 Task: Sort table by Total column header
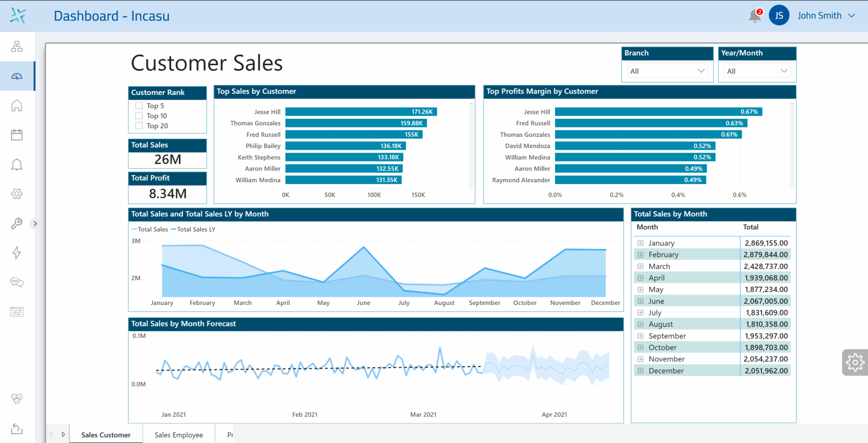[751, 227]
